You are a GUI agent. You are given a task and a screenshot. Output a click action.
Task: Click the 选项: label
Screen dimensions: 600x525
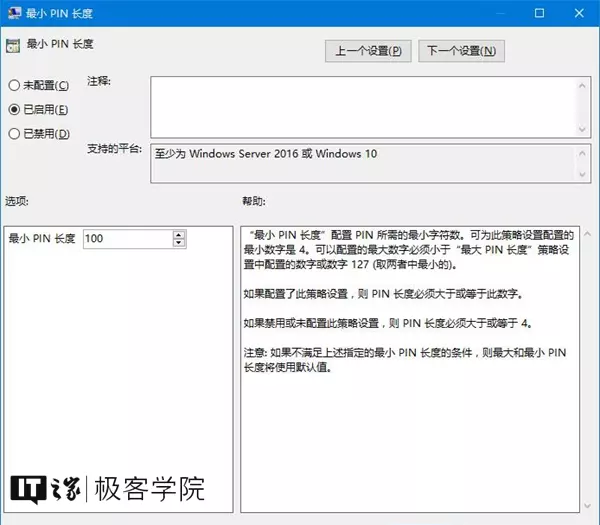(16, 201)
